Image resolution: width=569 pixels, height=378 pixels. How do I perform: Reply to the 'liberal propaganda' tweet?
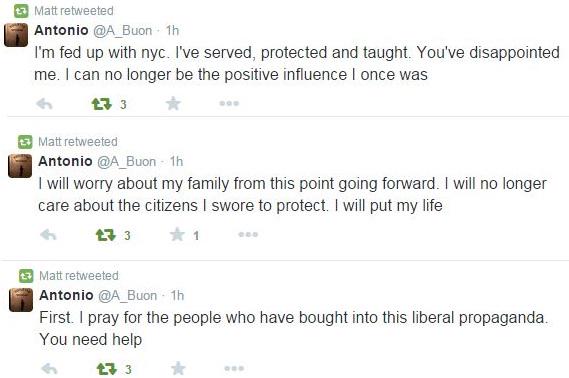(49, 369)
